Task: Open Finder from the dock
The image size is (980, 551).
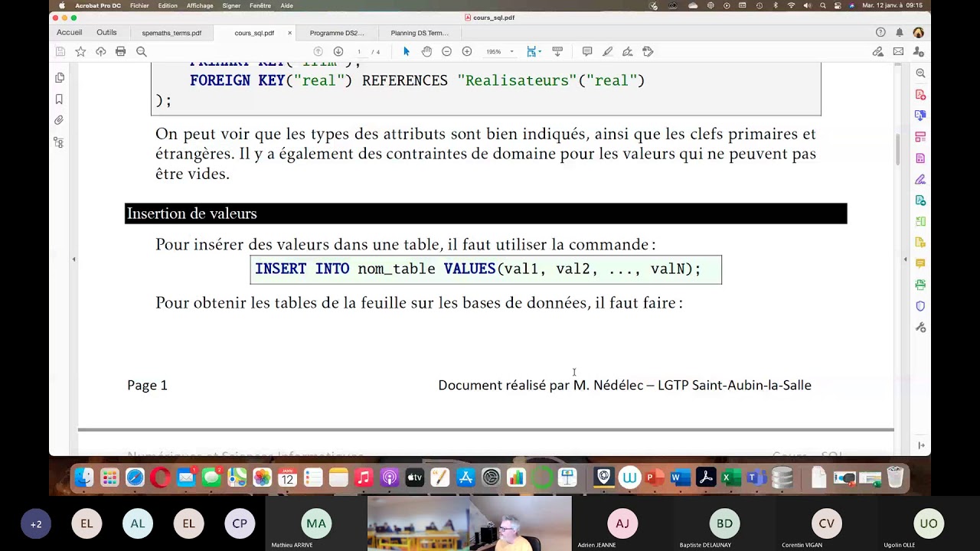Action: coord(84,478)
